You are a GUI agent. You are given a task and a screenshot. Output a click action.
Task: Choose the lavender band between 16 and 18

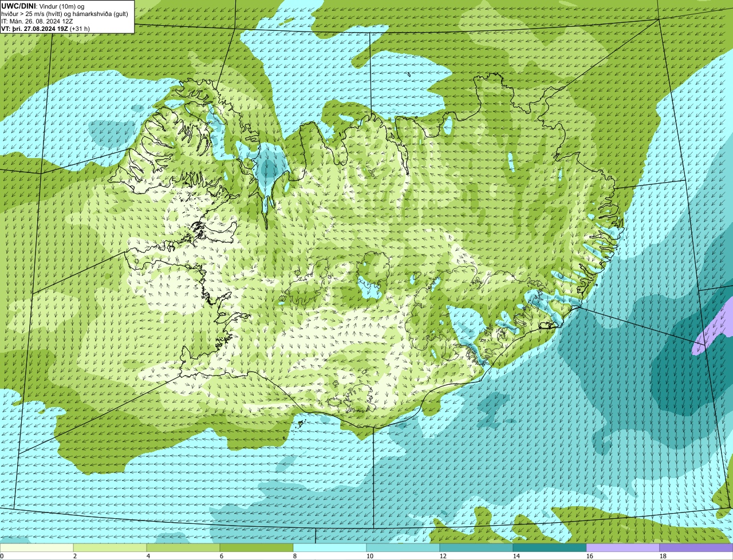click(624, 548)
